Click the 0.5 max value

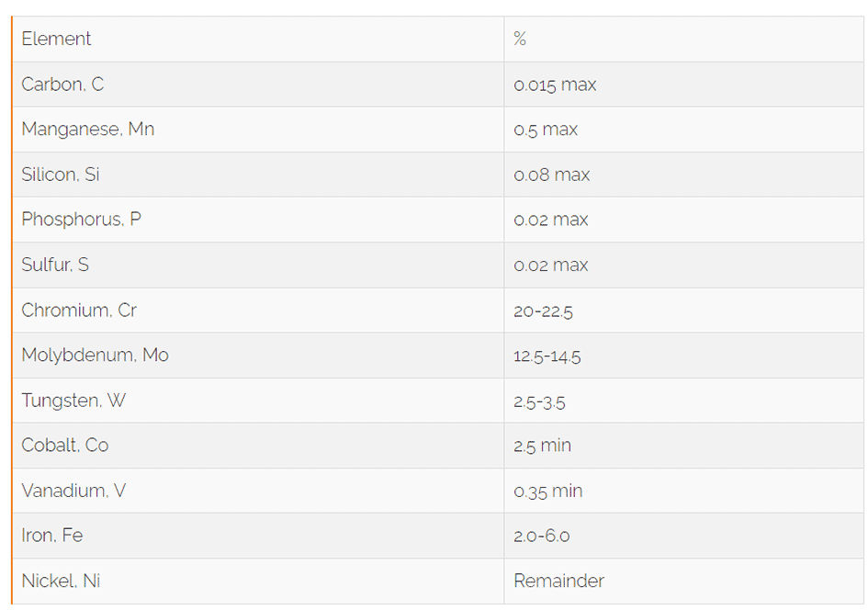point(546,130)
